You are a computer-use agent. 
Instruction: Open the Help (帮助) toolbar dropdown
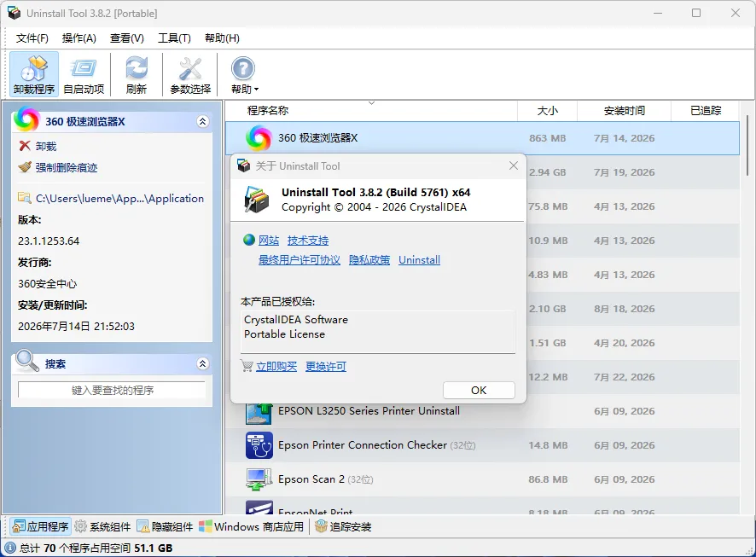coord(244,74)
